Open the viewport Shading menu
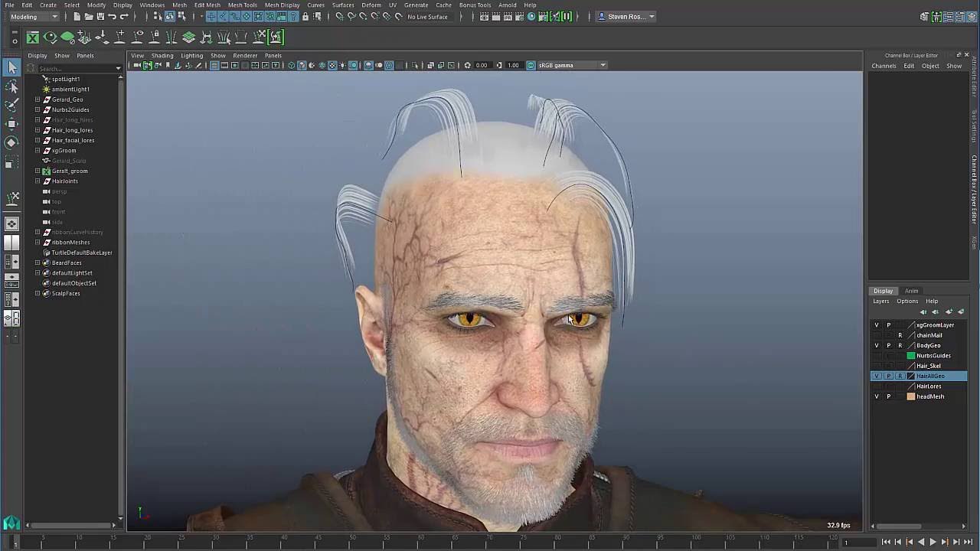Viewport: 980px width, 551px height. 162,55
